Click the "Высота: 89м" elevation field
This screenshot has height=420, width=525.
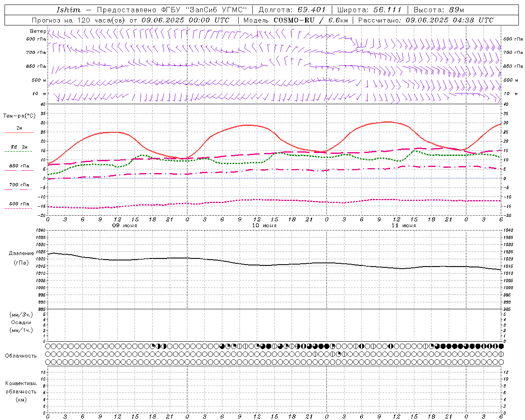coord(439,10)
